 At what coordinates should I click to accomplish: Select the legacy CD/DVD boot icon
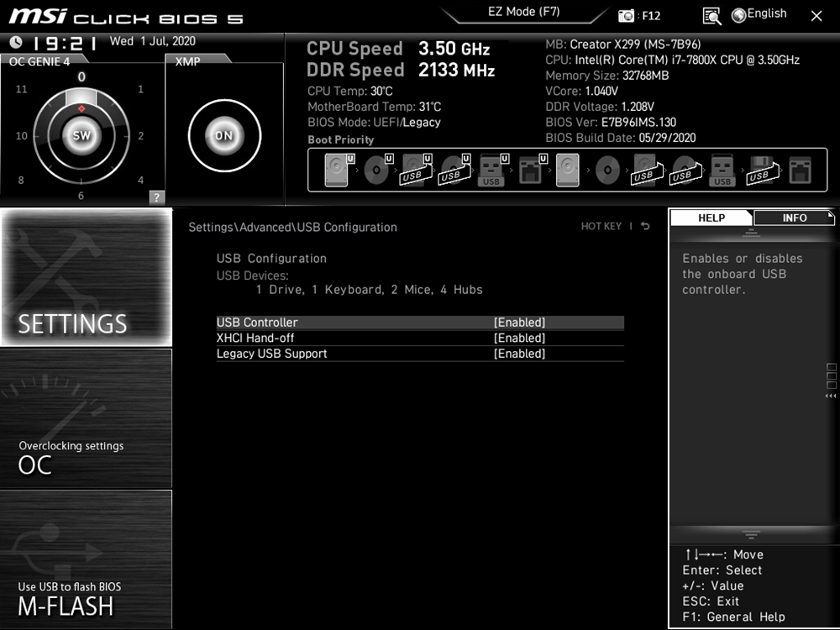coord(607,171)
